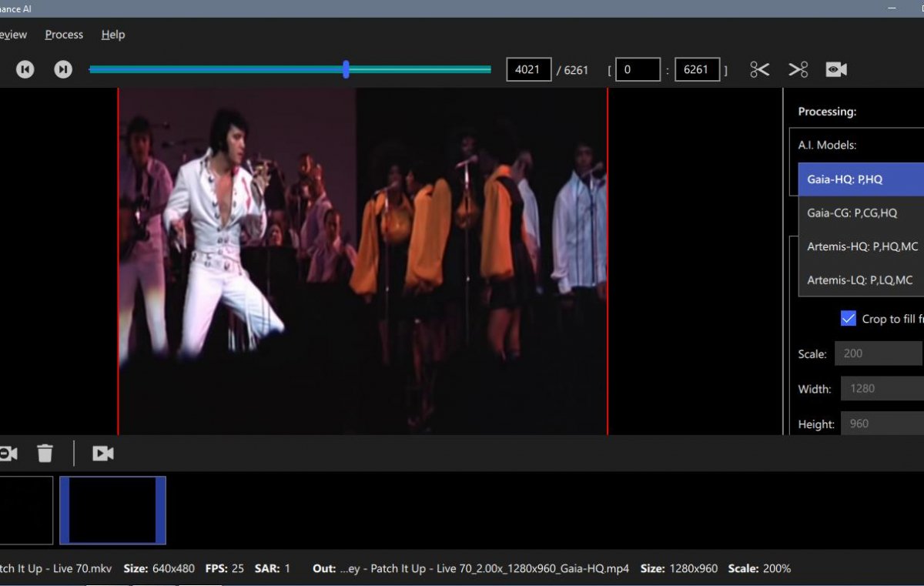The height and width of the screenshot is (586, 924).
Task: Toggle the Crop to fill frame checkbox
Action: point(849,319)
